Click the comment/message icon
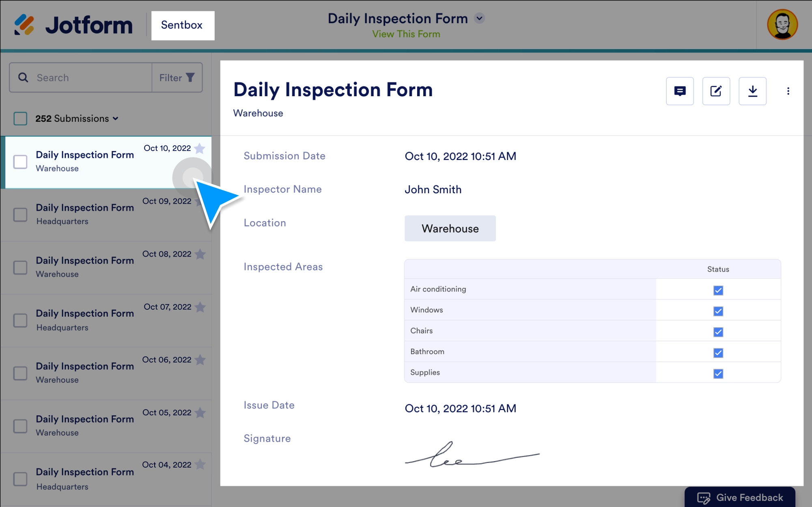The height and width of the screenshot is (507, 812). [679, 91]
